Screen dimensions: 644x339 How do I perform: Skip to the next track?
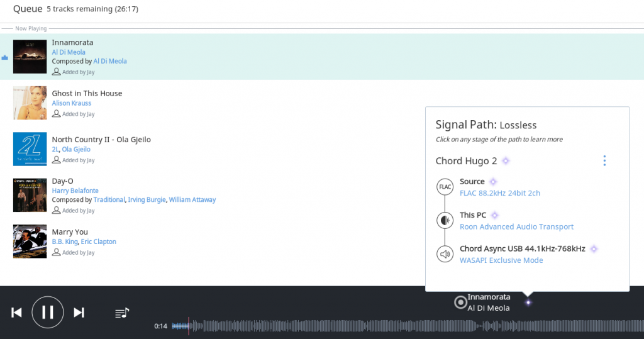[79, 313]
